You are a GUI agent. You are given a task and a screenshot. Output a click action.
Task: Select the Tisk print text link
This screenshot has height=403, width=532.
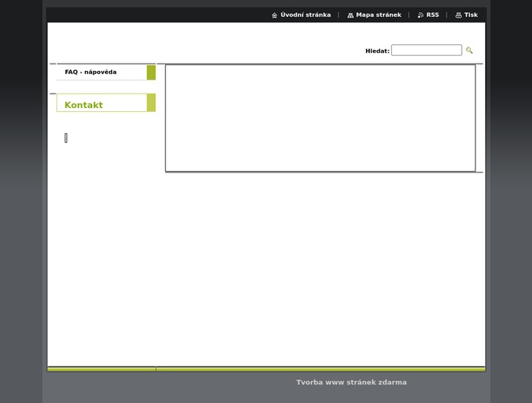point(471,15)
